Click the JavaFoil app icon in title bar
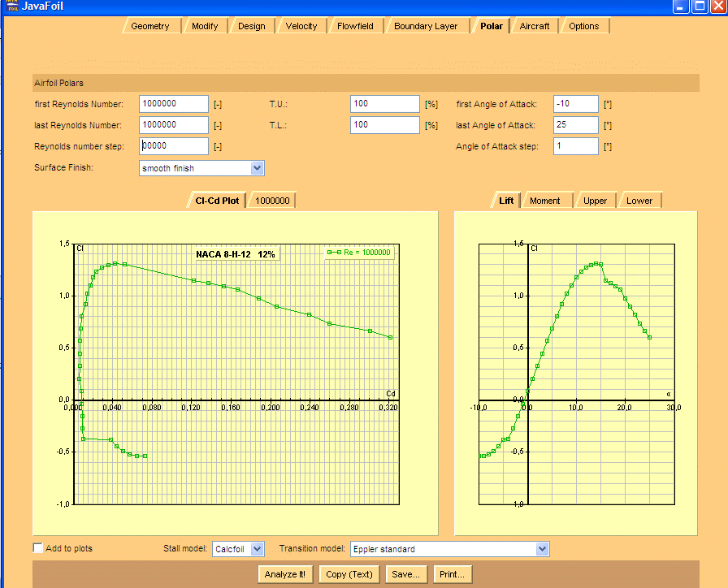Screen dimensions: 728x588 11,6
